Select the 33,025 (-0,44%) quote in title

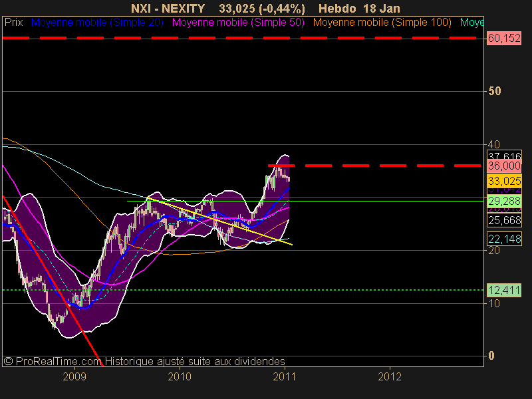[x=261, y=9]
